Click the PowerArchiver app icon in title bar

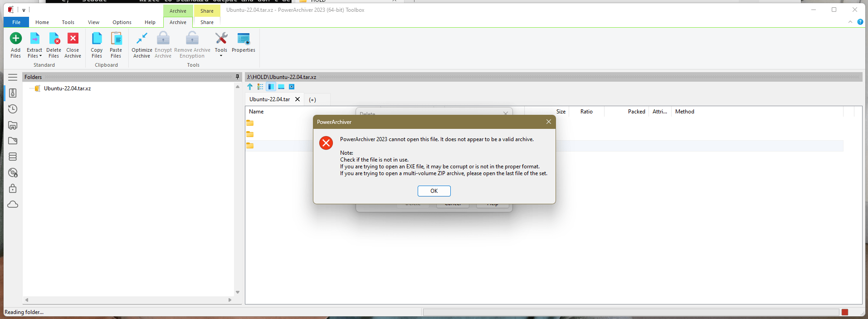click(11, 10)
